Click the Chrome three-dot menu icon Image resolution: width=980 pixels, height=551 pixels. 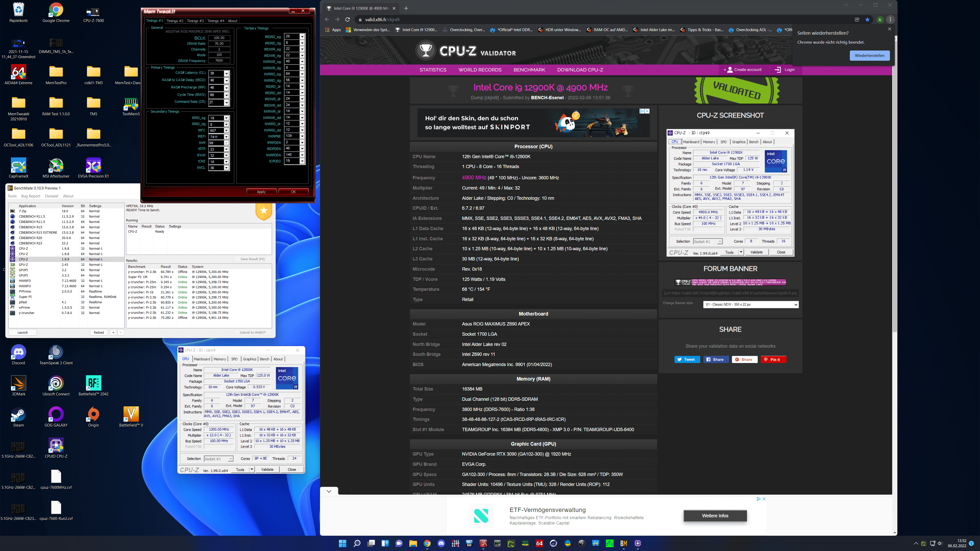pyautogui.click(x=890, y=19)
